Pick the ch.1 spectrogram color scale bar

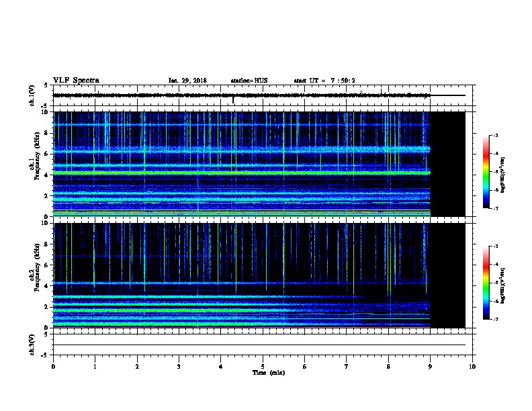pos(486,172)
